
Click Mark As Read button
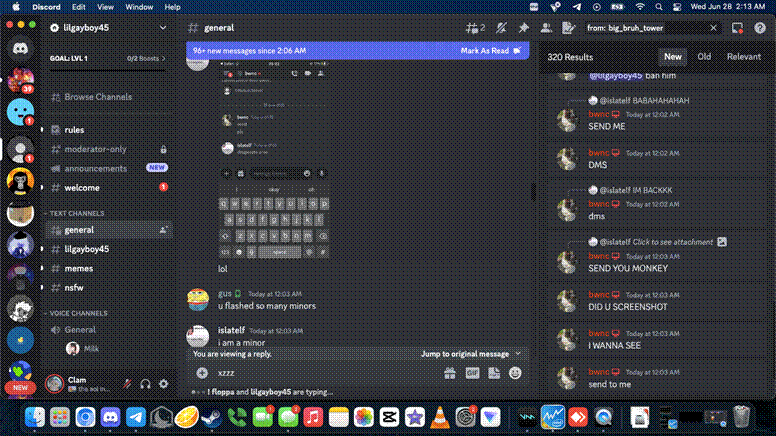click(484, 50)
